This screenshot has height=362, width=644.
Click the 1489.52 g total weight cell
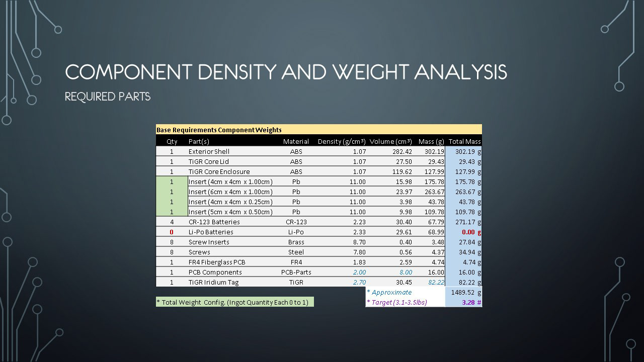(x=466, y=292)
